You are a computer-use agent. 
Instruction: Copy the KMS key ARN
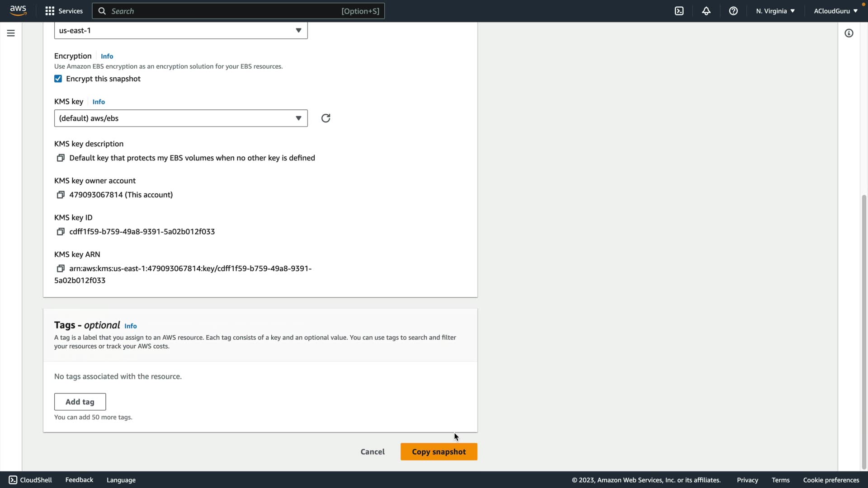[x=61, y=268]
